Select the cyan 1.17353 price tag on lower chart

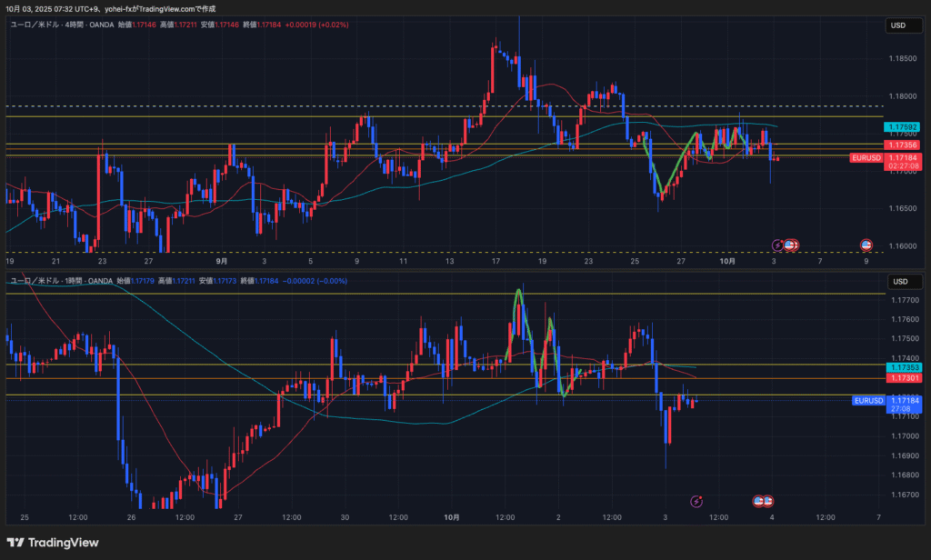click(x=903, y=366)
